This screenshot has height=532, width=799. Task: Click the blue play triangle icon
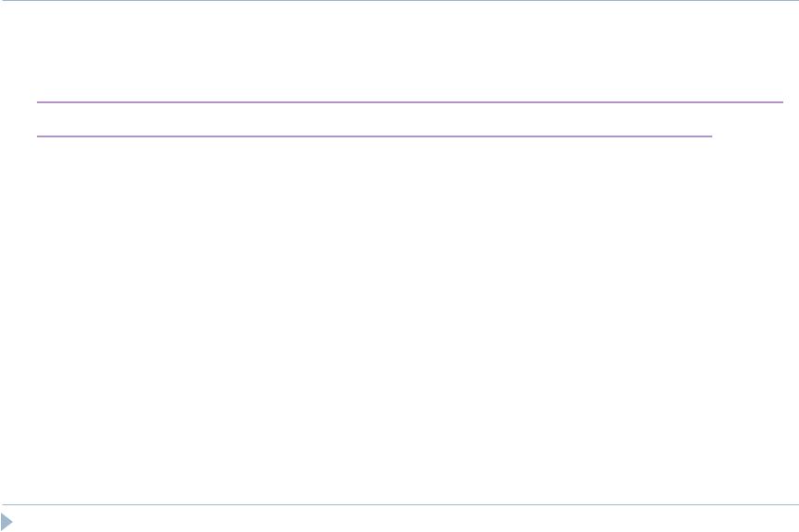6,522
